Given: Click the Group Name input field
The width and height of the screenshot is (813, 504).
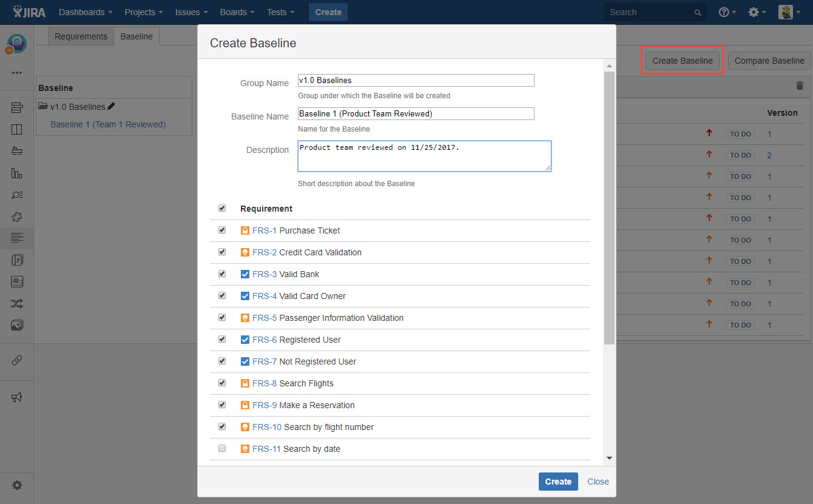Looking at the screenshot, I should (416, 80).
